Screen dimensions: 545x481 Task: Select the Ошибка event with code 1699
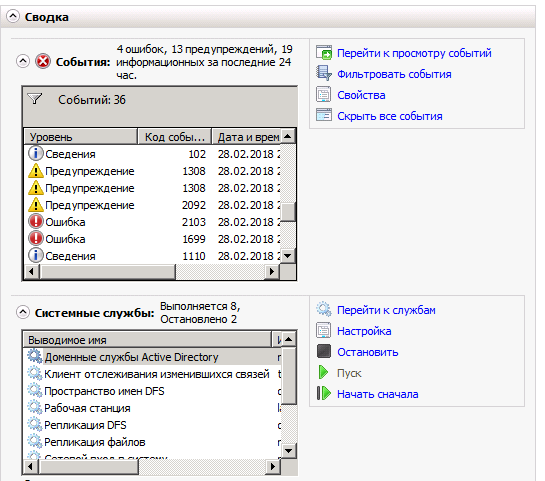point(153,239)
